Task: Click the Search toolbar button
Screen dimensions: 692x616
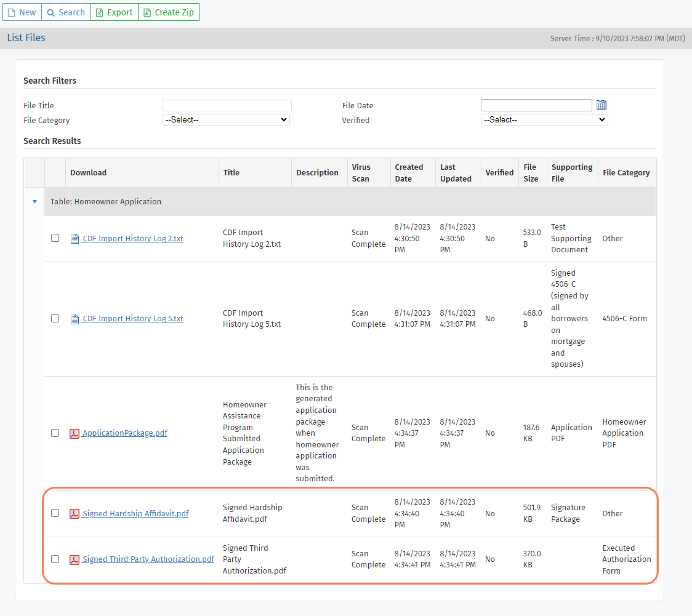Action: point(66,12)
